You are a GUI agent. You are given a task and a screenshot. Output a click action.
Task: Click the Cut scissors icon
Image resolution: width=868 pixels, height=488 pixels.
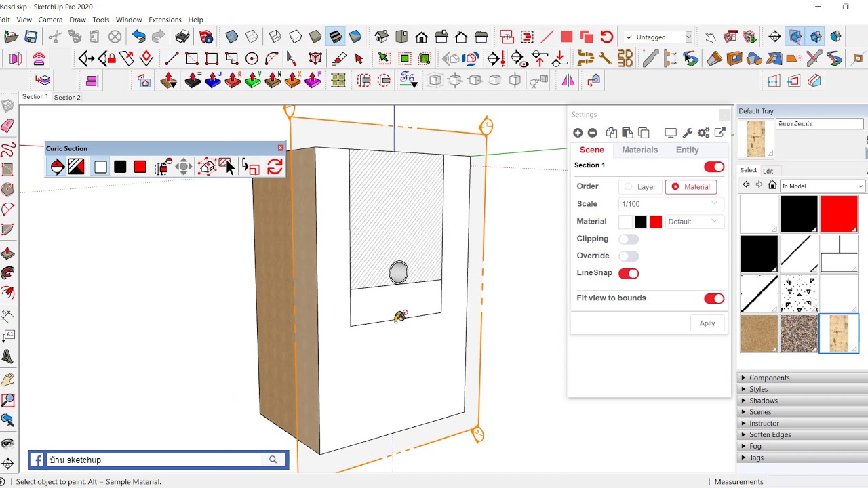[55, 37]
